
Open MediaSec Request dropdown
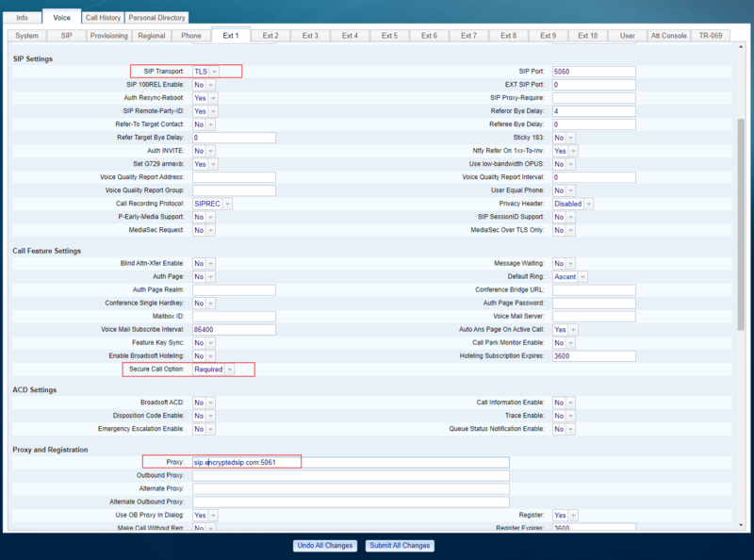[204, 230]
